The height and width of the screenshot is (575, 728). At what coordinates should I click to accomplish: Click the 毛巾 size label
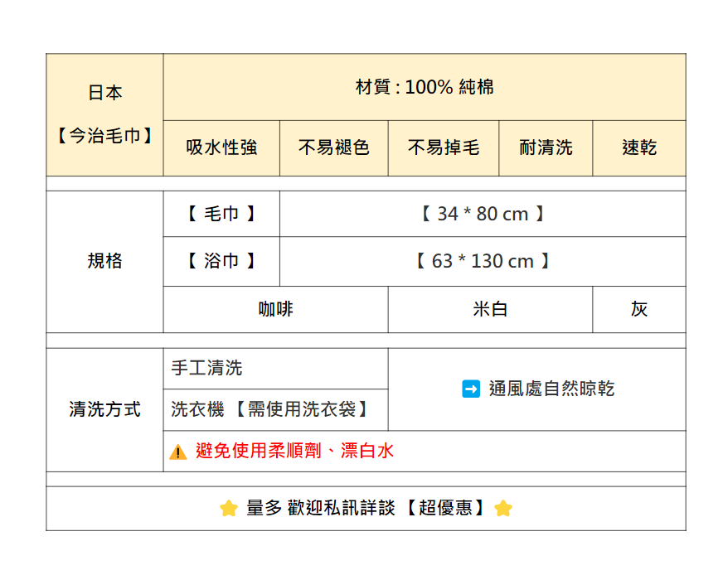[221, 214]
